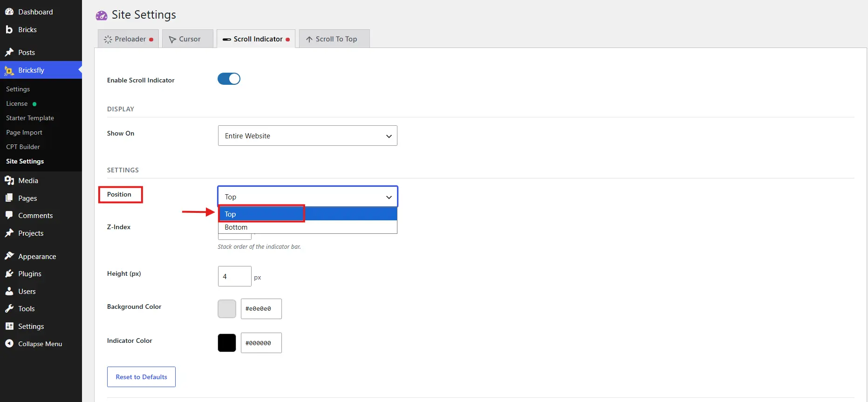Toggle Enable Scroll Indicator switch
868x402 pixels.
point(229,79)
